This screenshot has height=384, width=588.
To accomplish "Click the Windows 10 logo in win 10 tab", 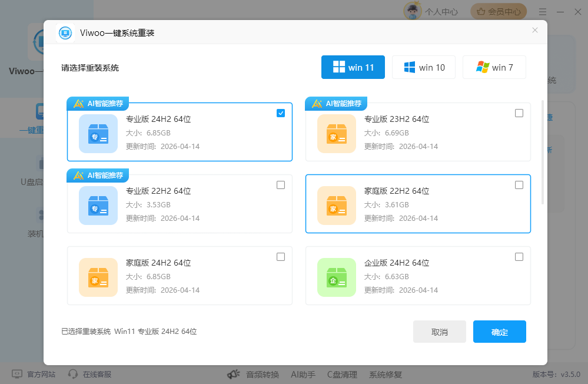I will point(410,67).
